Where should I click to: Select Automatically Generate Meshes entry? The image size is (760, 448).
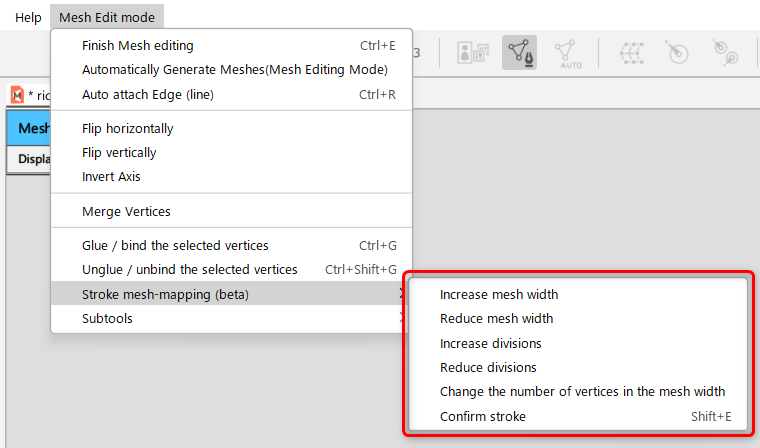click(234, 70)
